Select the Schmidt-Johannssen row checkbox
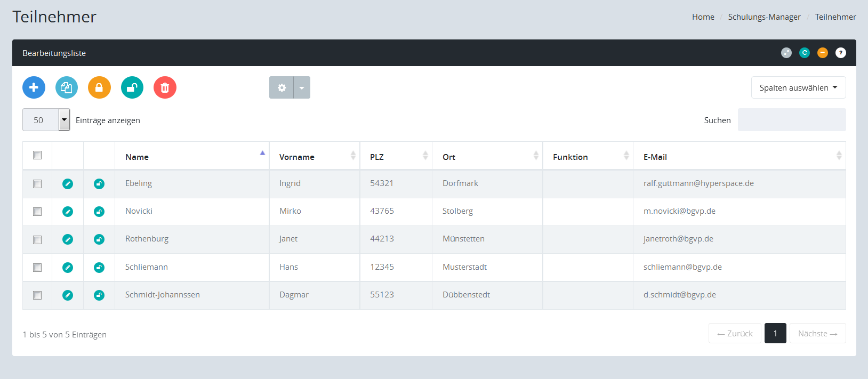The height and width of the screenshot is (379, 868). 37,295
